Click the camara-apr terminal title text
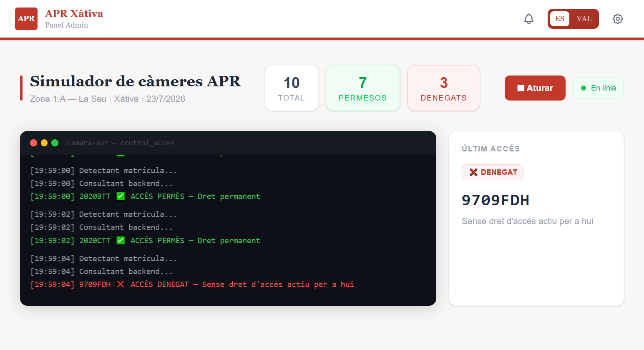Image resolution: width=644 pixels, height=350 pixels. tap(121, 143)
